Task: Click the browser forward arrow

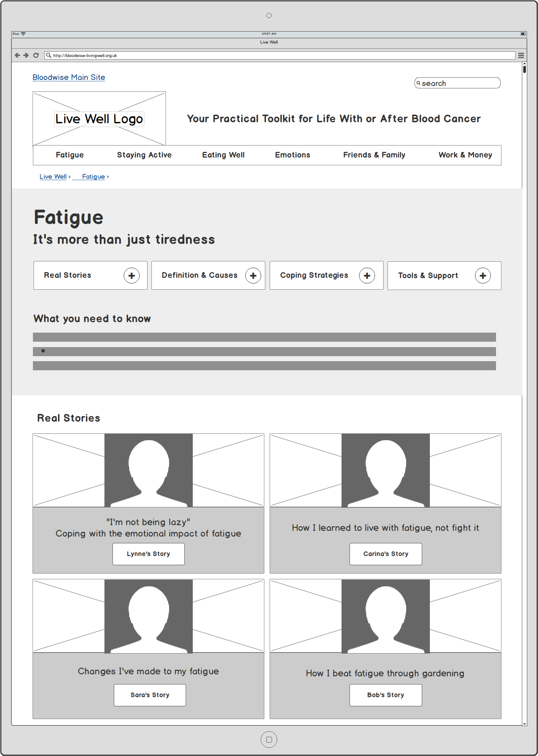Action: (26, 55)
